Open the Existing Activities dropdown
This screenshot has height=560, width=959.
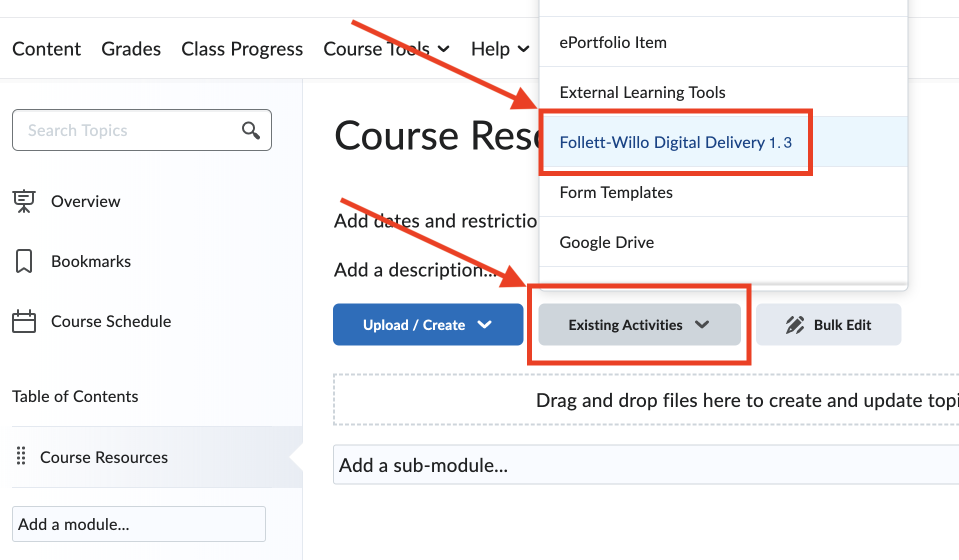click(x=639, y=324)
